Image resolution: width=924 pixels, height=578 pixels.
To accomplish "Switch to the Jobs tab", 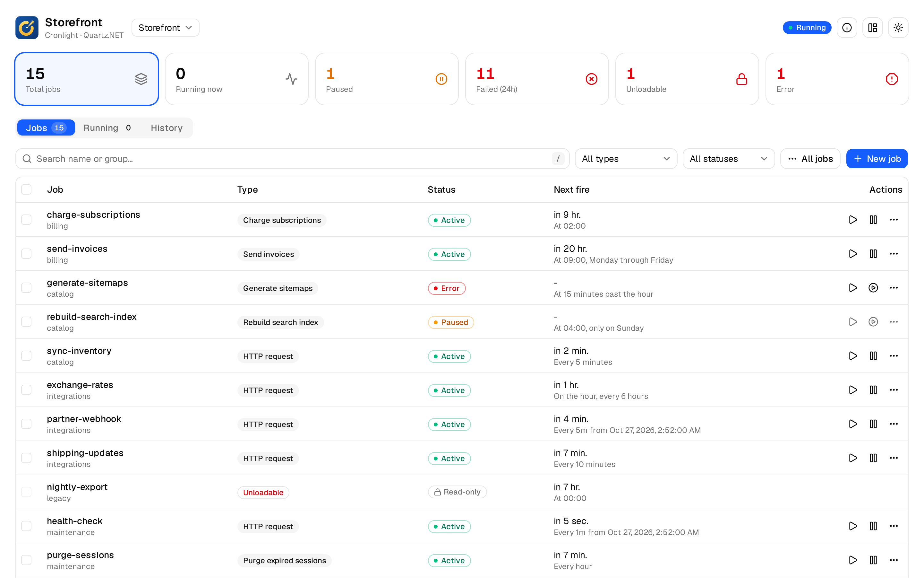I will (46, 128).
